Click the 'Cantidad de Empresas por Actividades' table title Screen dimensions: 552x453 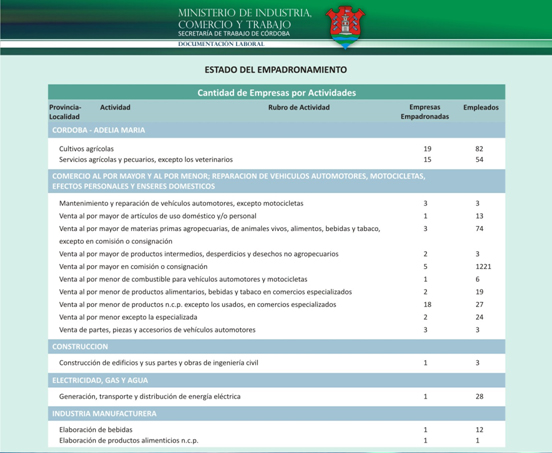coord(276,93)
